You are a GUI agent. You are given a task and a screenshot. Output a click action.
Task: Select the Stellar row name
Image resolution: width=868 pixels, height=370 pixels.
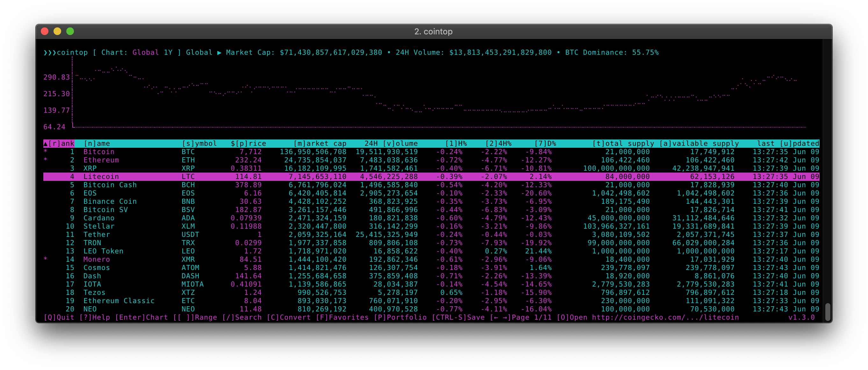pyautogui.click(x=99, y=226)
